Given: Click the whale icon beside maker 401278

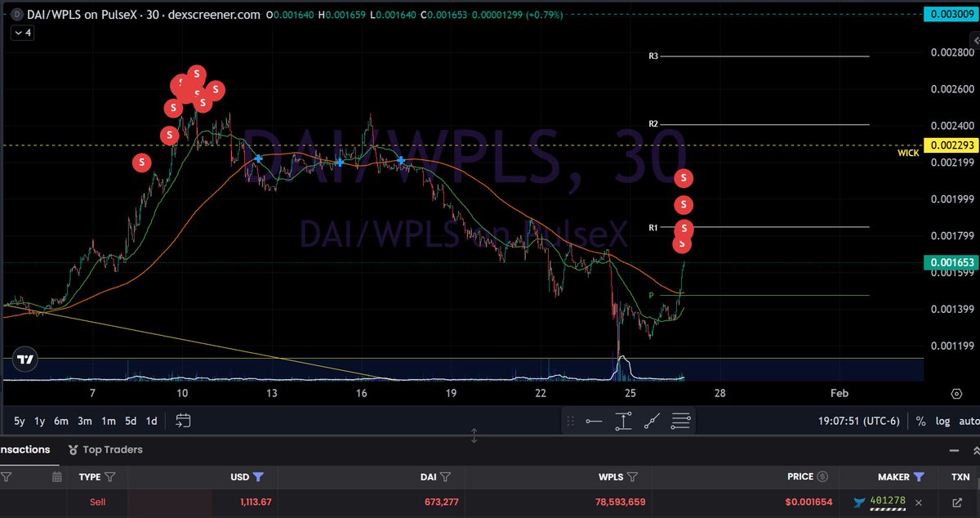Looking at the screenshot, I should point(859,502).
